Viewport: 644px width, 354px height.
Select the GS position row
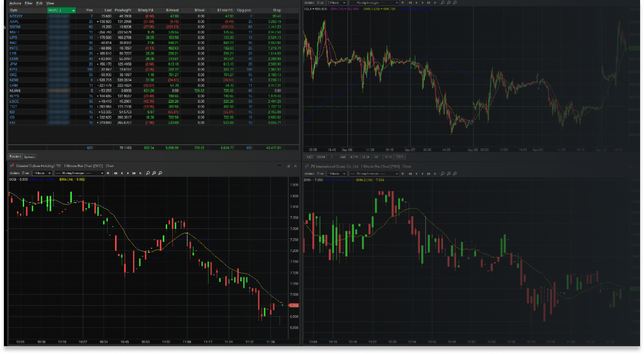153,117
